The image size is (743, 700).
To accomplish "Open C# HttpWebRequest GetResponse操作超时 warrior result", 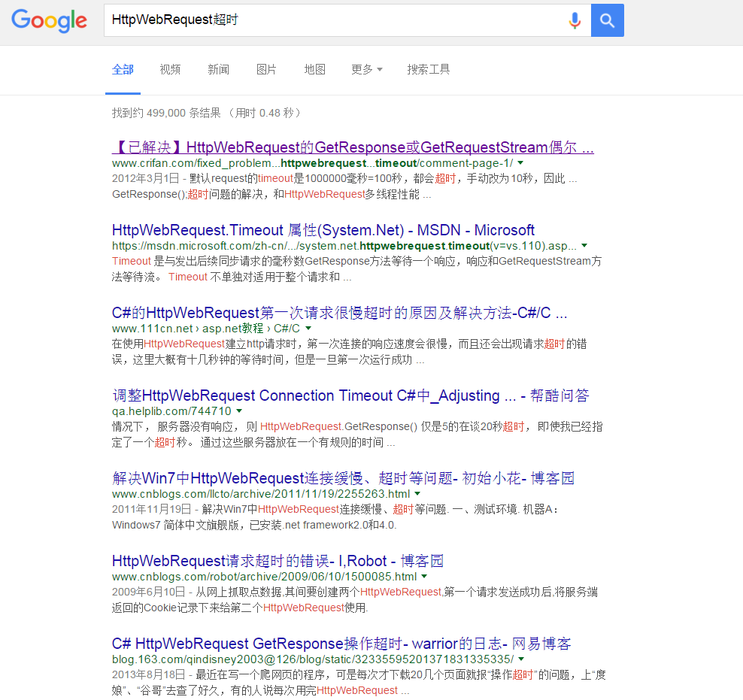I will pos(341,644).
